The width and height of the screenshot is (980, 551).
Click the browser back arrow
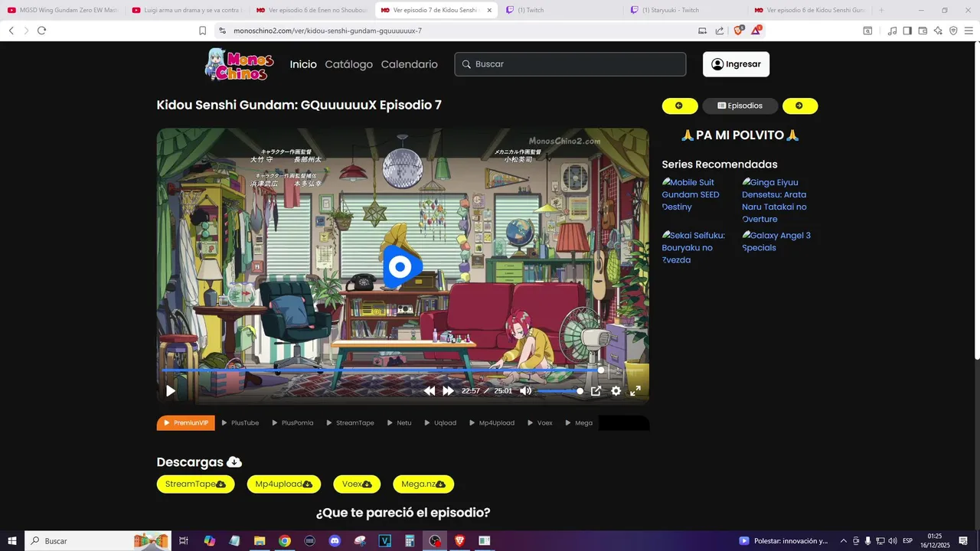click(11, 31)
